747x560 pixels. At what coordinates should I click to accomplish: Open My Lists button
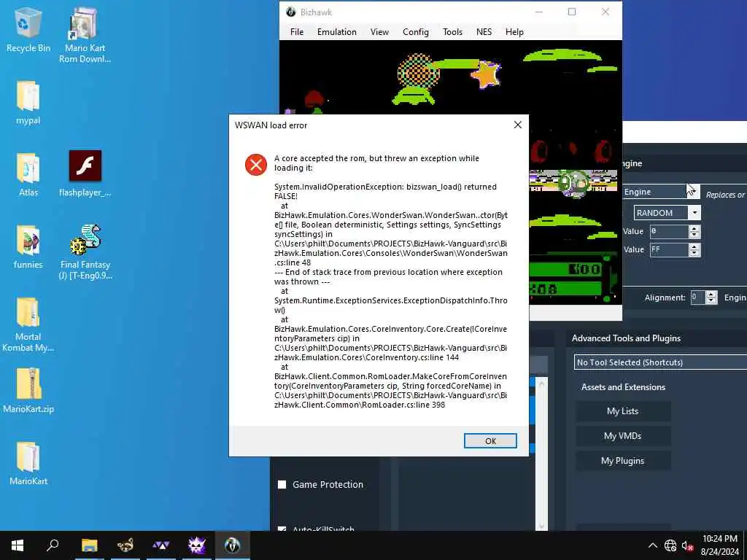coord(623,411)
